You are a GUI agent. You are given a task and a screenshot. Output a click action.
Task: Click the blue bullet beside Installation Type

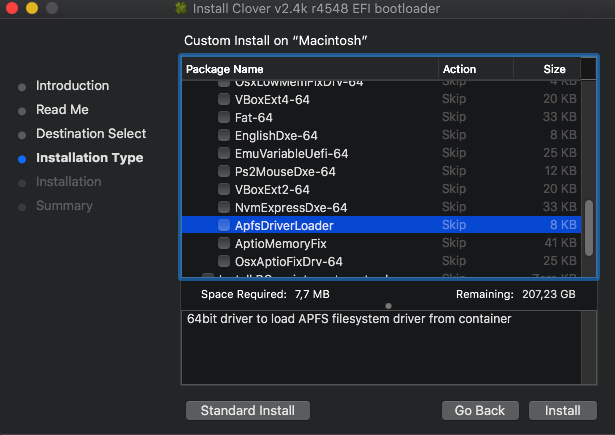(22, 159)
